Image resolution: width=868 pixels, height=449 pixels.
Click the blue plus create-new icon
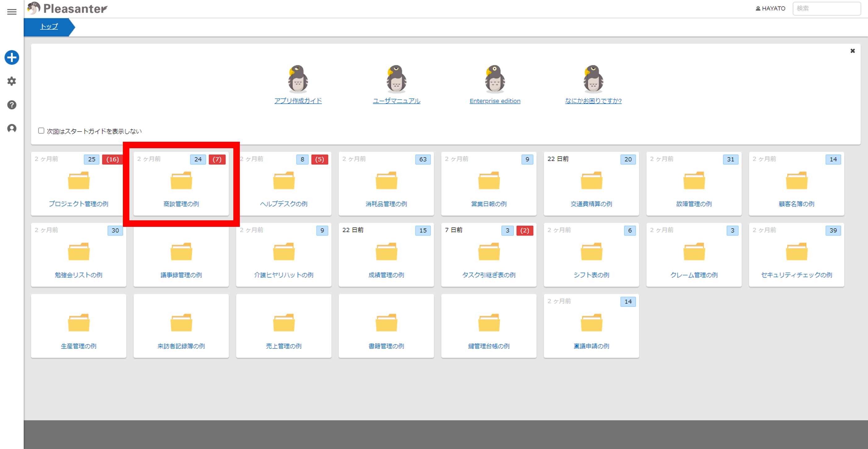pyautogui.click(x=12, y=57)
